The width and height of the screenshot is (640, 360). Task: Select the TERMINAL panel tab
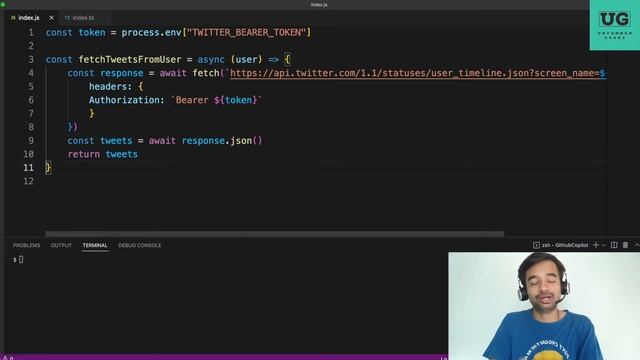95,245
